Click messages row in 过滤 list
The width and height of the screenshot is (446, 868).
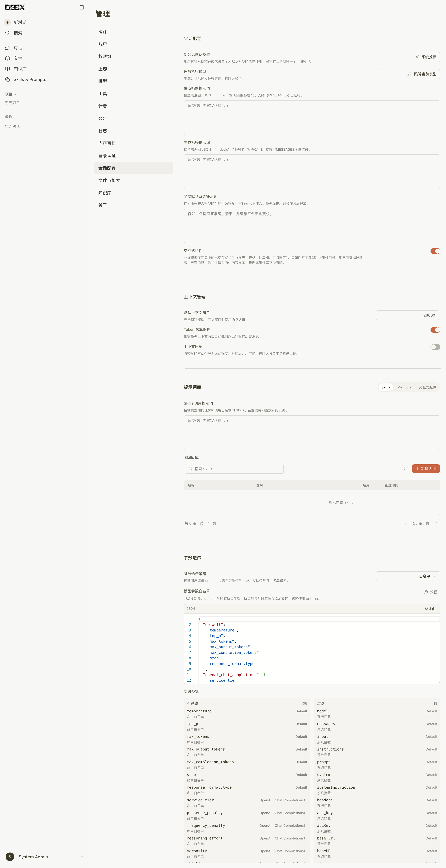377,726
